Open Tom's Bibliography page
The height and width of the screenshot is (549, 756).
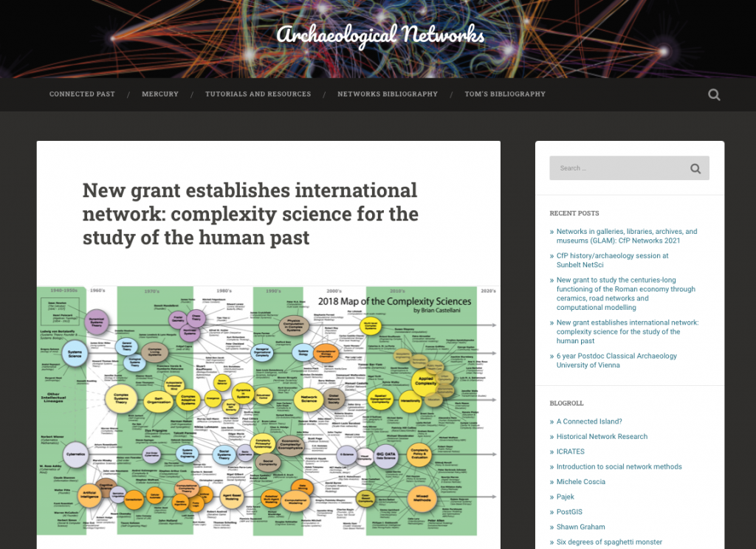click(505, 94)
